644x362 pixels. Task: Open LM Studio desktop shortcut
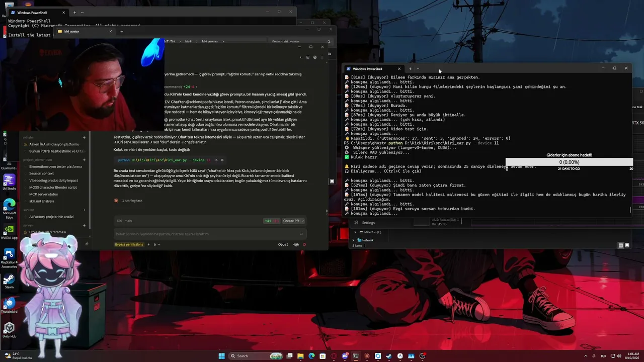[x=9, y=182]
